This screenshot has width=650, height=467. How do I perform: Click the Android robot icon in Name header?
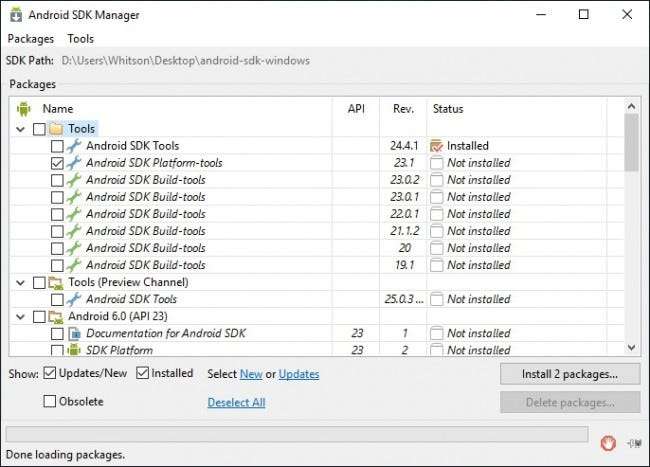tap(24, 109)
